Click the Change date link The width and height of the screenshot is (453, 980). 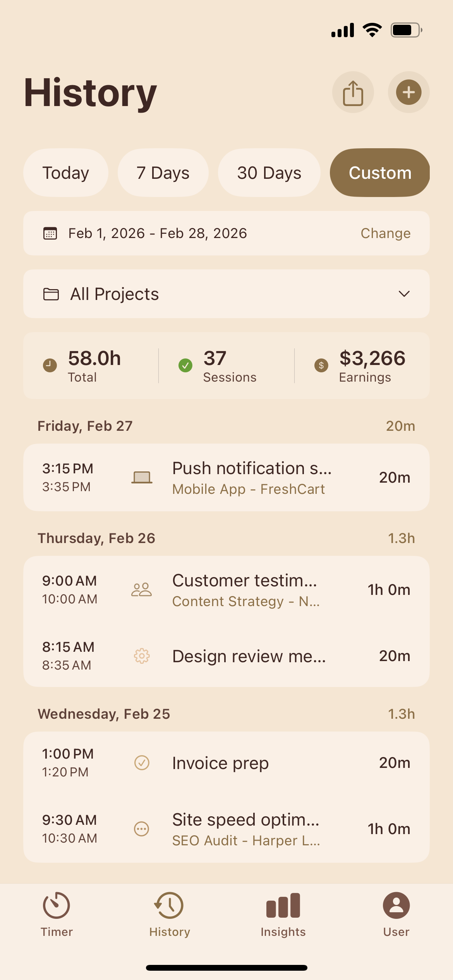tap(386, 233)
